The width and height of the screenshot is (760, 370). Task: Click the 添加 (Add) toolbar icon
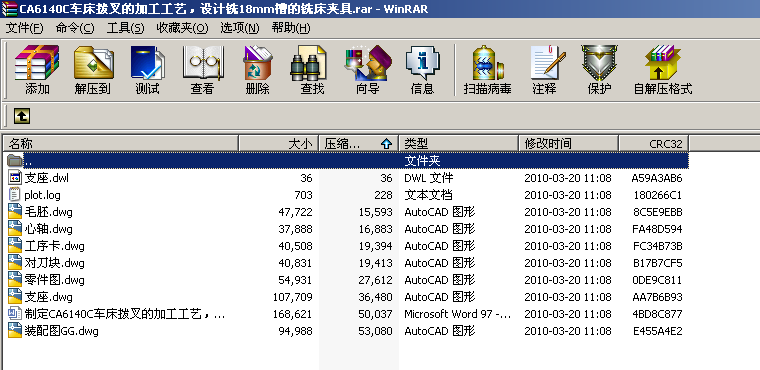coord(37,63)
